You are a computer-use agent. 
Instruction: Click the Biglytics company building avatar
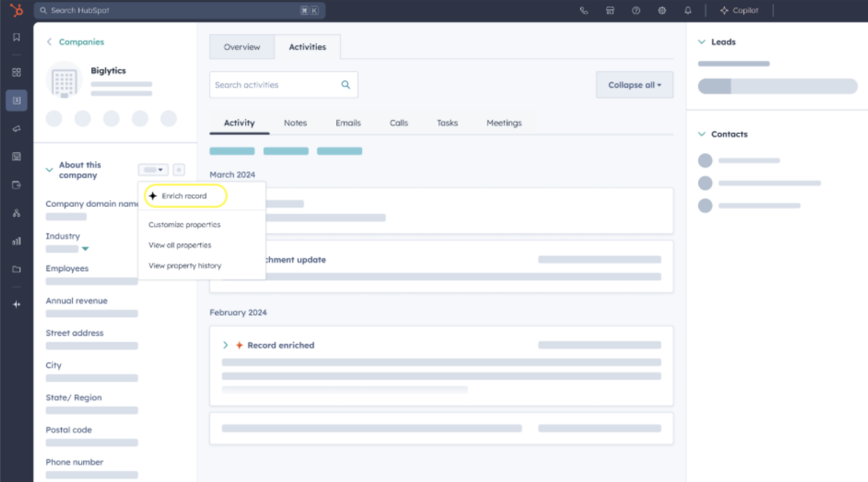[x=64, y=80]
